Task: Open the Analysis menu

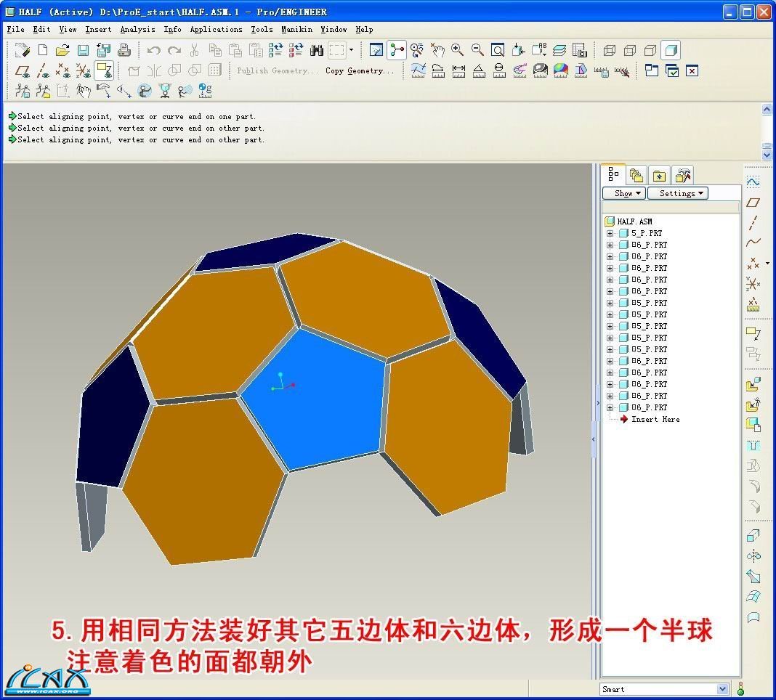Action: (x=137, y=29)
